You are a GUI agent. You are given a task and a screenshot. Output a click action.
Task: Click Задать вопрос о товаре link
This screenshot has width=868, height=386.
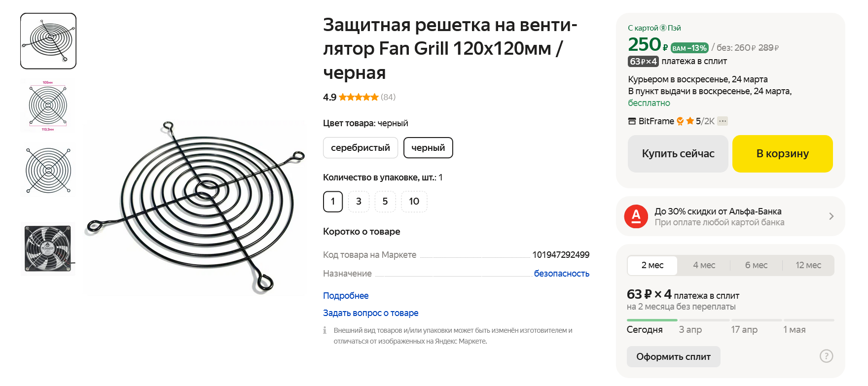point(370,313)
